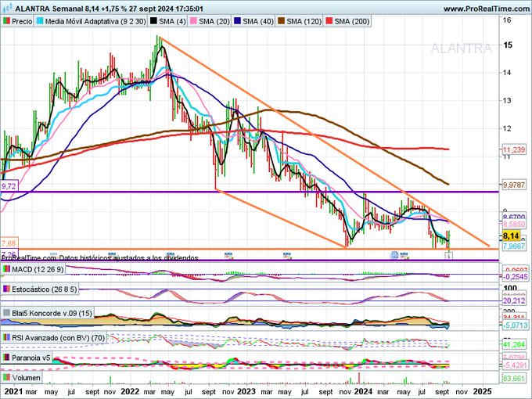Click the Blai5 Koncorde indicator icon
The width and height of the screenshot is (532, 399).
tap(6, 313)
